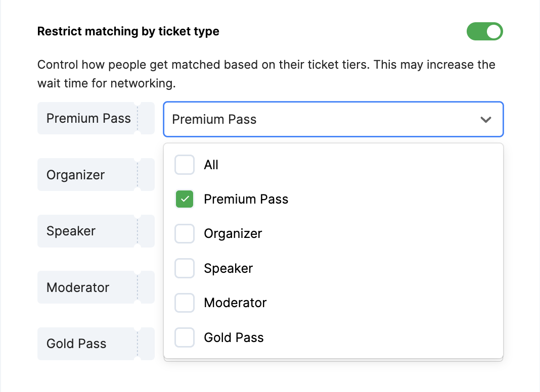
Task: Check the Gold Pass checkbox
Action: (x=185, y=337)
